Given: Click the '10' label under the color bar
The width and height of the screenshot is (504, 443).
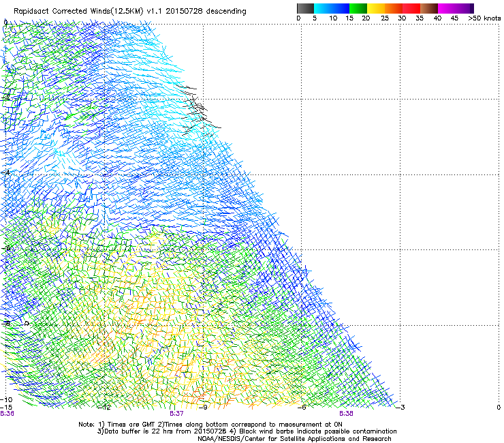Looking at the screenshot, I should point(333,18).
